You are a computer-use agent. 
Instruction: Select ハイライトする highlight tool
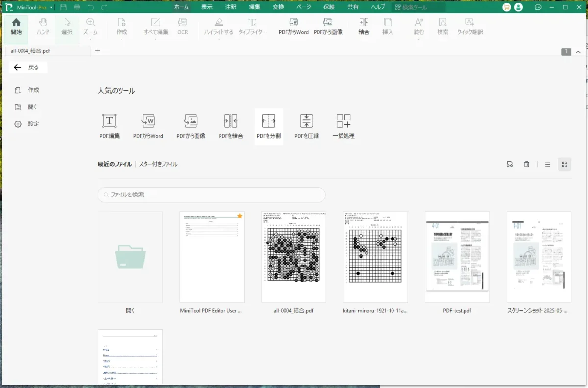pos(219,27)
